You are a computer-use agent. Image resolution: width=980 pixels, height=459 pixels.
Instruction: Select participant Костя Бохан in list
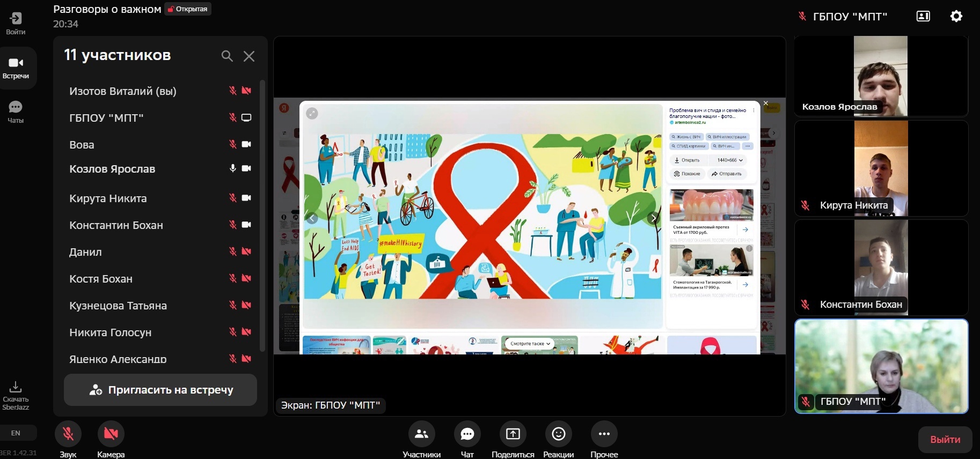101,279
